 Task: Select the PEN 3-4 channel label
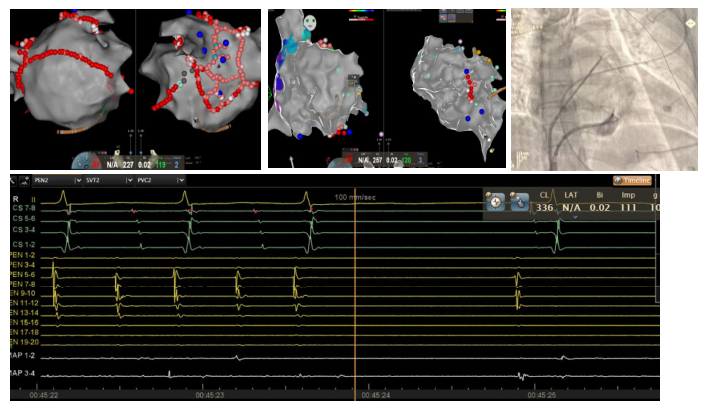23,265
